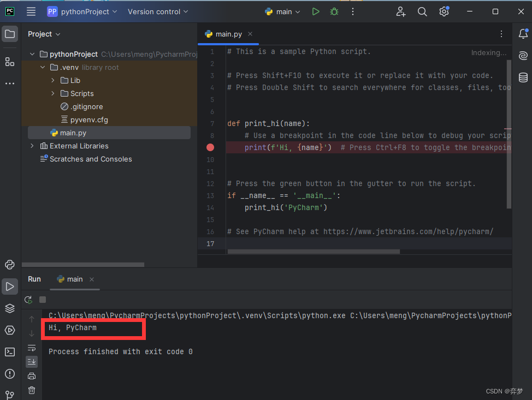Open Notifications bell icon

523,33
